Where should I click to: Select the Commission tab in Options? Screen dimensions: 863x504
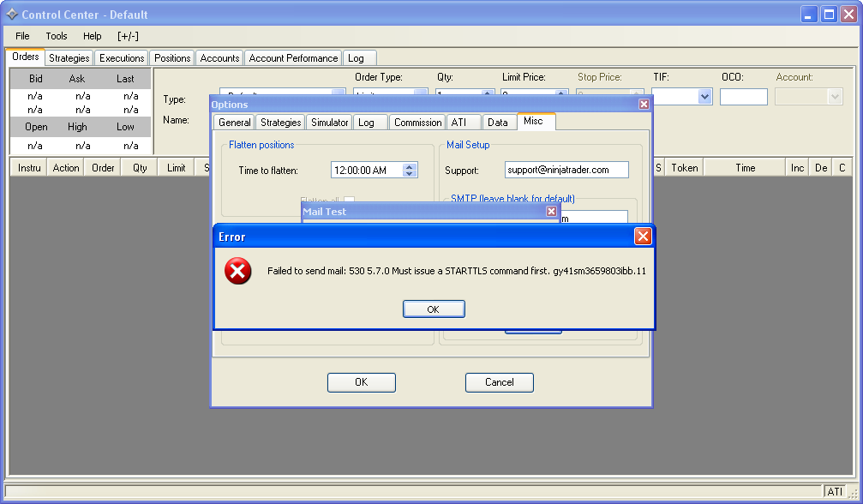(417, 123)
